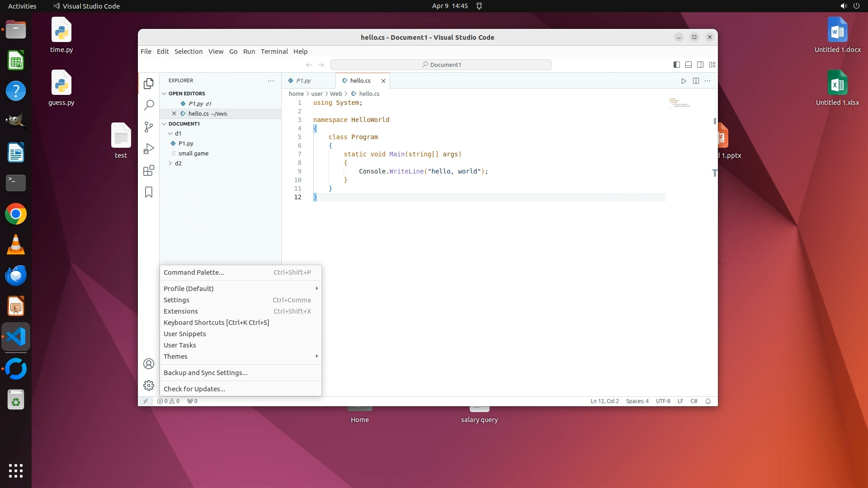
Task: Collapse the OPEN EDITORS section
Action: (x=186, y=94)
